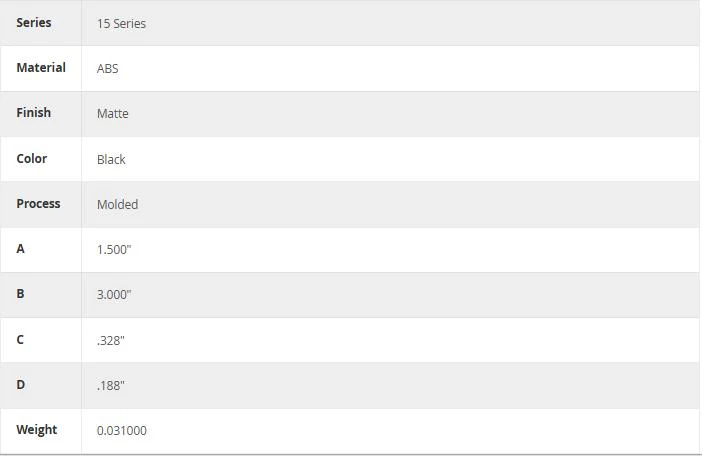Click the Material label

tap(41, 68)
